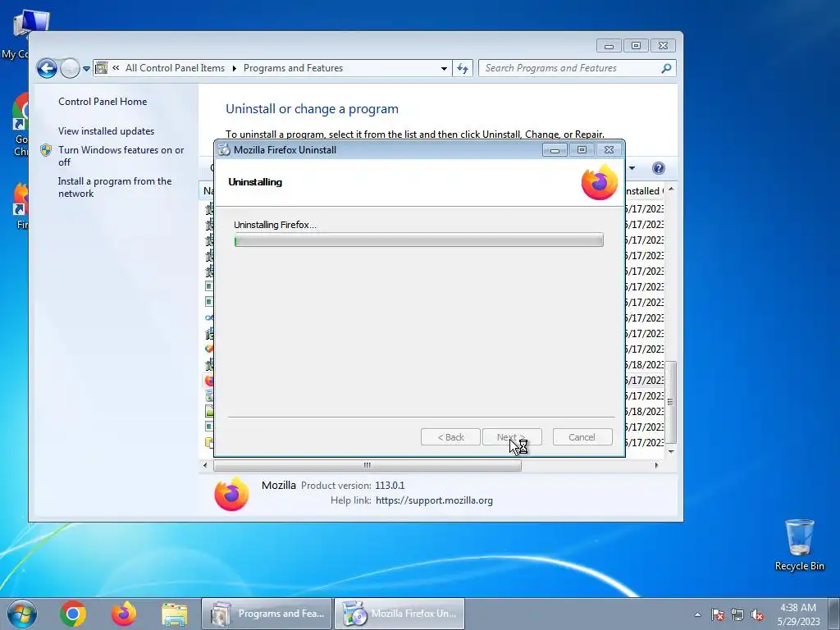This screenshot has width=840, height=630.
Task: Expand the address bar history dropdown
Action: [444, 69]
